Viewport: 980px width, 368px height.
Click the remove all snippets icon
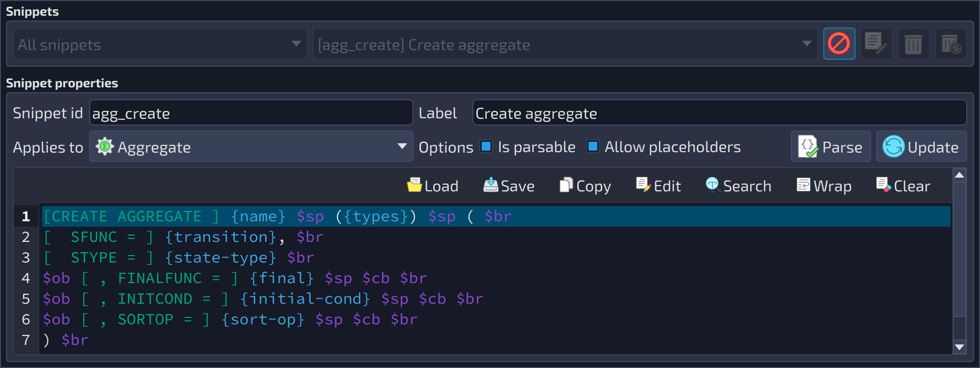tap(951, 44)
